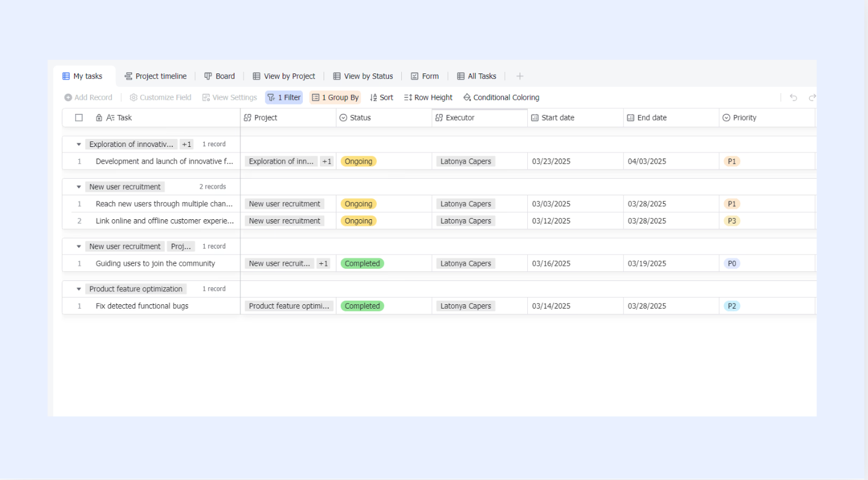Click task 'Fix detected functional bugs'
This screenshot has width=868, height=480.
point(142,306)
